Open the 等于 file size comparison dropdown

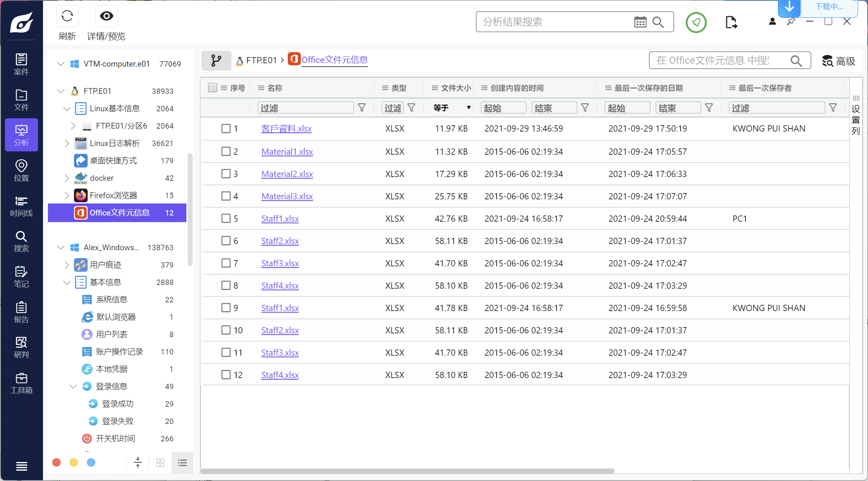451,108
